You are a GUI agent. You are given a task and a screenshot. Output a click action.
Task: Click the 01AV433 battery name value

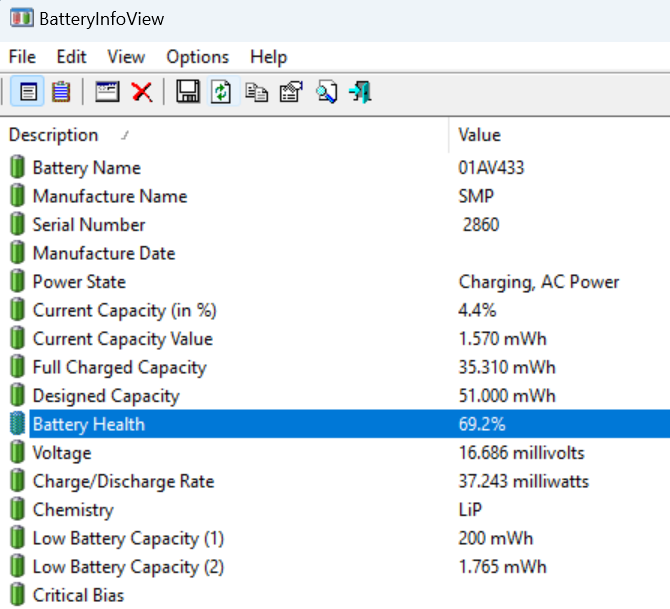click(x=491, y=168)
